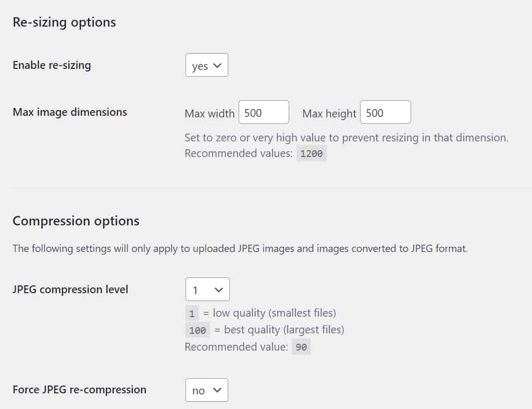Click the JPEG-only settings description paragraph
This screenshot has height=409, width=532.
(240, 248)
